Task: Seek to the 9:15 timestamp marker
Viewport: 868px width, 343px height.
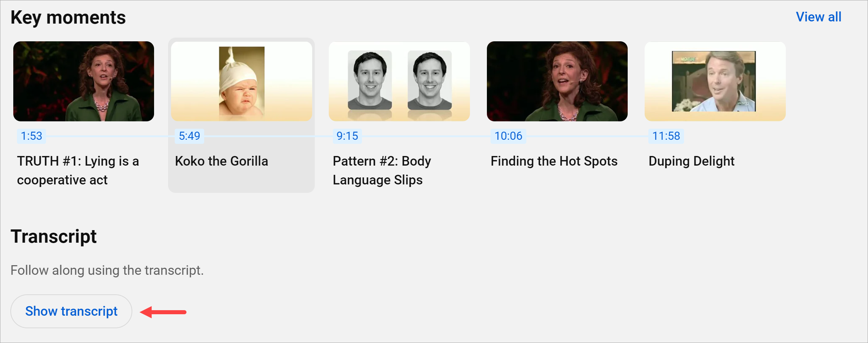Action: pos(347,136)
